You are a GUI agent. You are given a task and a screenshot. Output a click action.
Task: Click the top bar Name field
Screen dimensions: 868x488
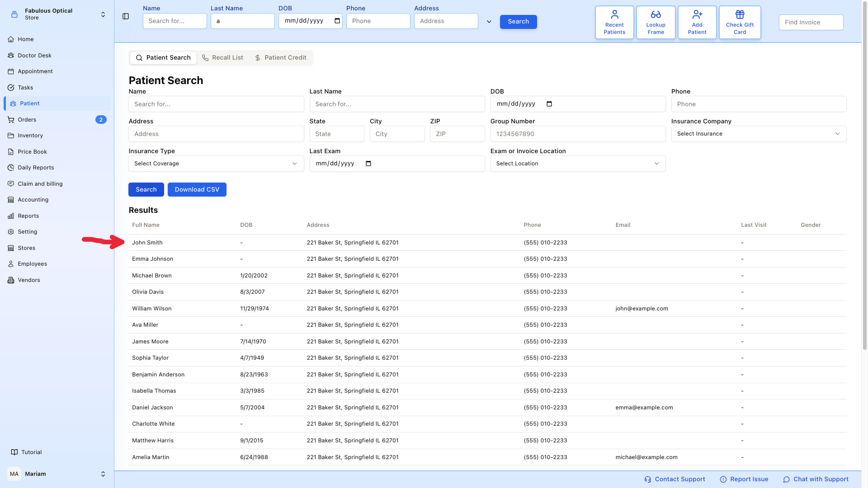[175, 21]
